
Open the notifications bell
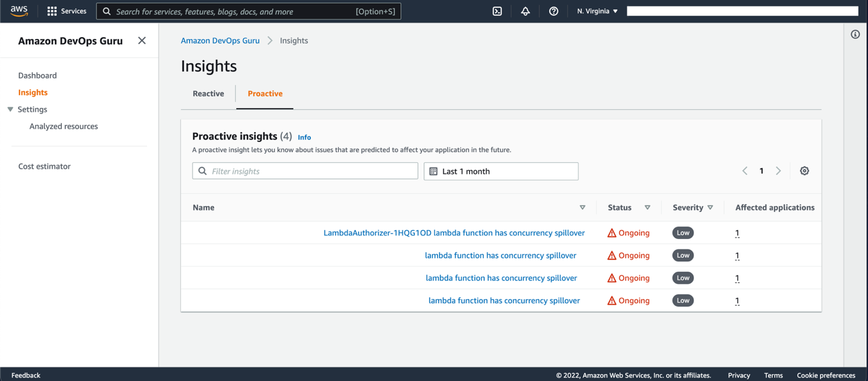point(525,11)
